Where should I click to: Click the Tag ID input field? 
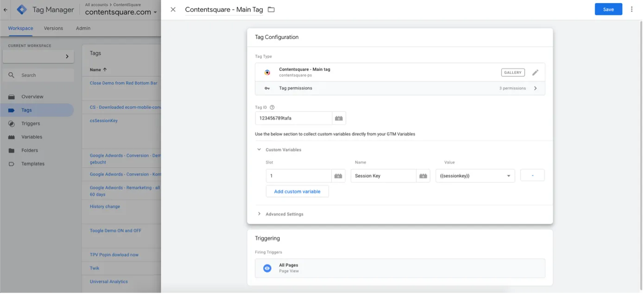(293, 118)
